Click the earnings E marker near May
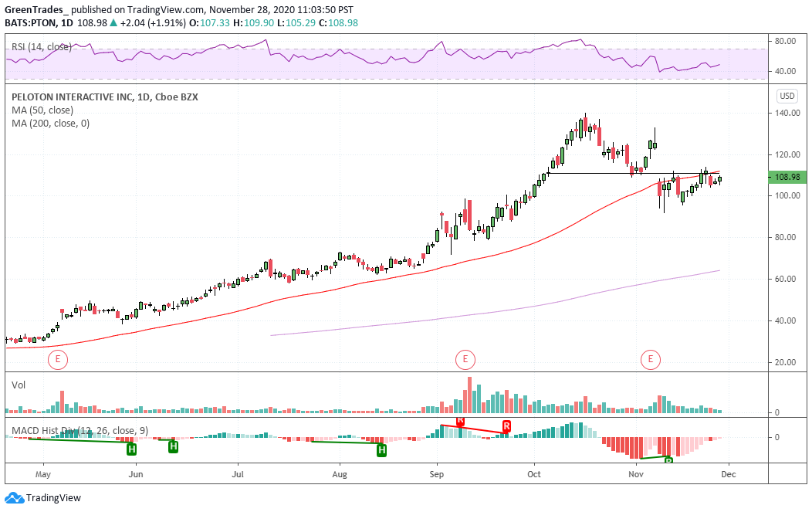This screenshot has height=512, width=812. pyautogui.click(x=57, y=359)
